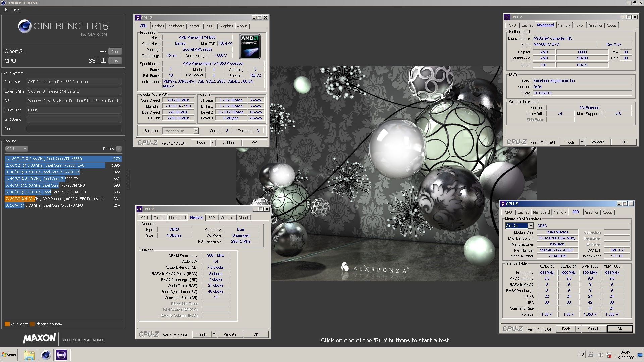Viewport: 644px width, 362px height.
Task: Expand the Tools arrow in the CPU tab window
Action: click(213, 143)
